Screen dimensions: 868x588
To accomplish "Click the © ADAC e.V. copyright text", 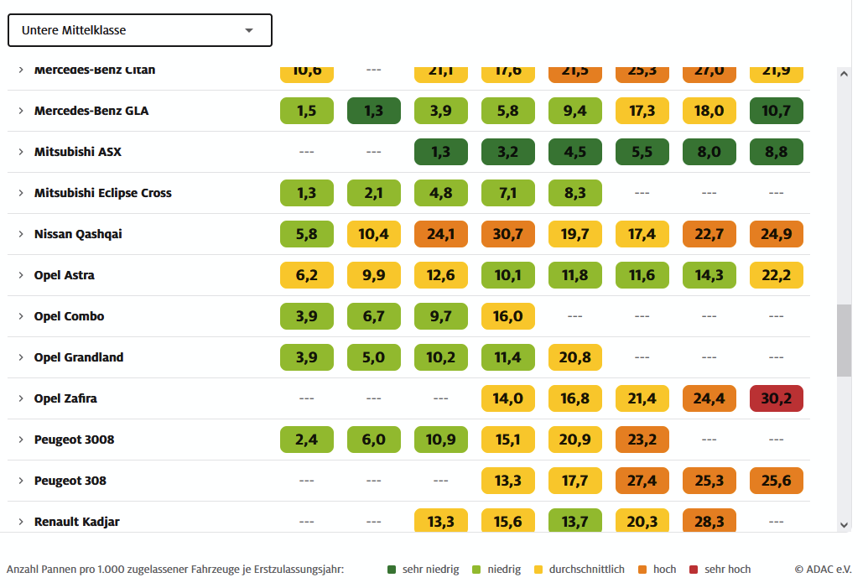I will [823, 570].
